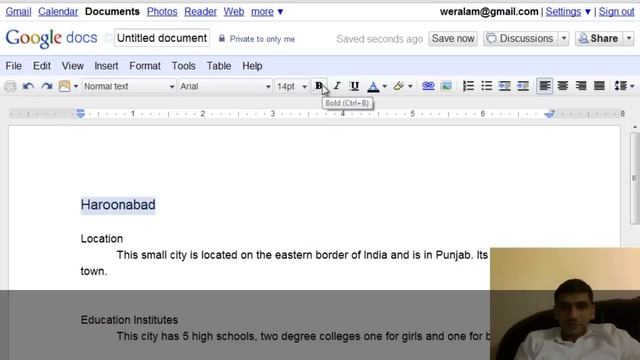The height and width of the screenshot is (360, 640).
Task: Open the Web link
Action: (x=234, y=11)
